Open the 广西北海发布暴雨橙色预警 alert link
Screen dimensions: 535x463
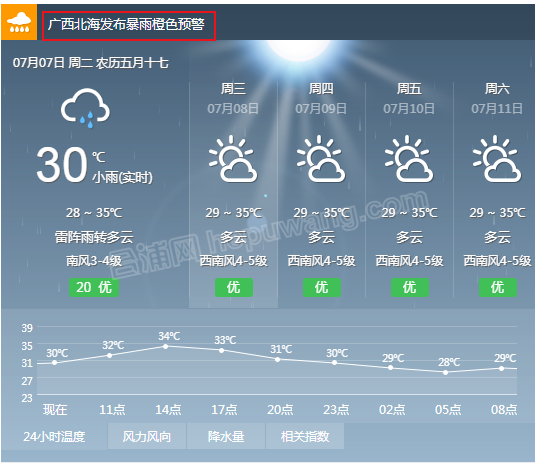[126, 24]
